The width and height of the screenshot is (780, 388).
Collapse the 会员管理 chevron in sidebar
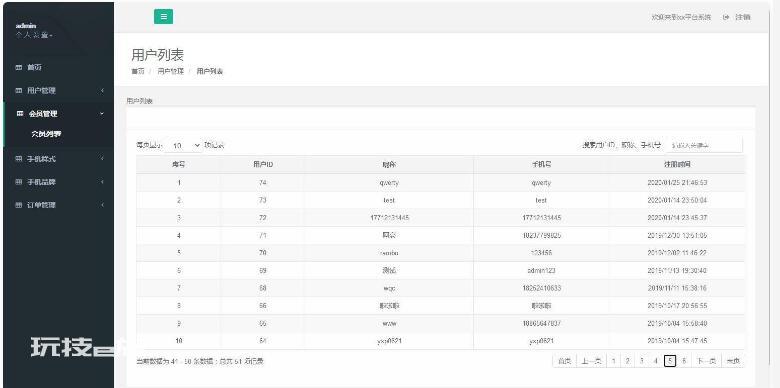(102, 113)
